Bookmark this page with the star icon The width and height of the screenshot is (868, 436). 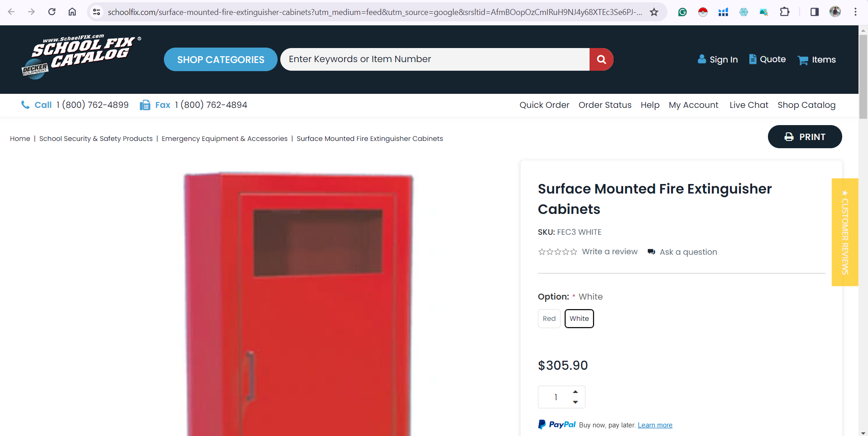(x=654, y=12)
